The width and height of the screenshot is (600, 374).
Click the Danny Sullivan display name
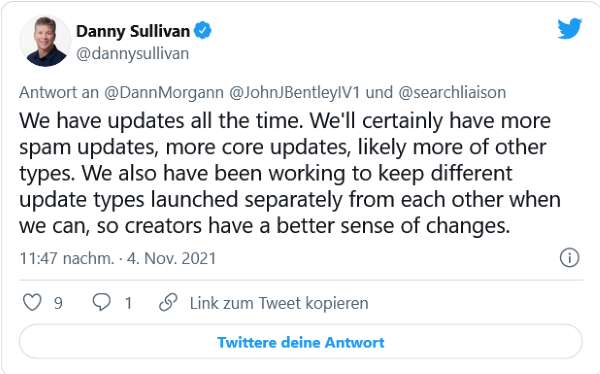[x=133, y=31]
